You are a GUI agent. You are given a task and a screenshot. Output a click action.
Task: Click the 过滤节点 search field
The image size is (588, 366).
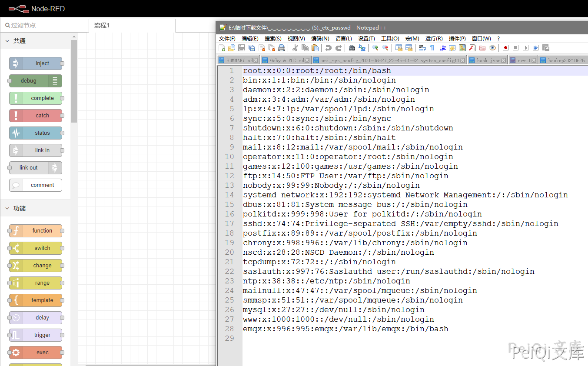tap(41, 25)
